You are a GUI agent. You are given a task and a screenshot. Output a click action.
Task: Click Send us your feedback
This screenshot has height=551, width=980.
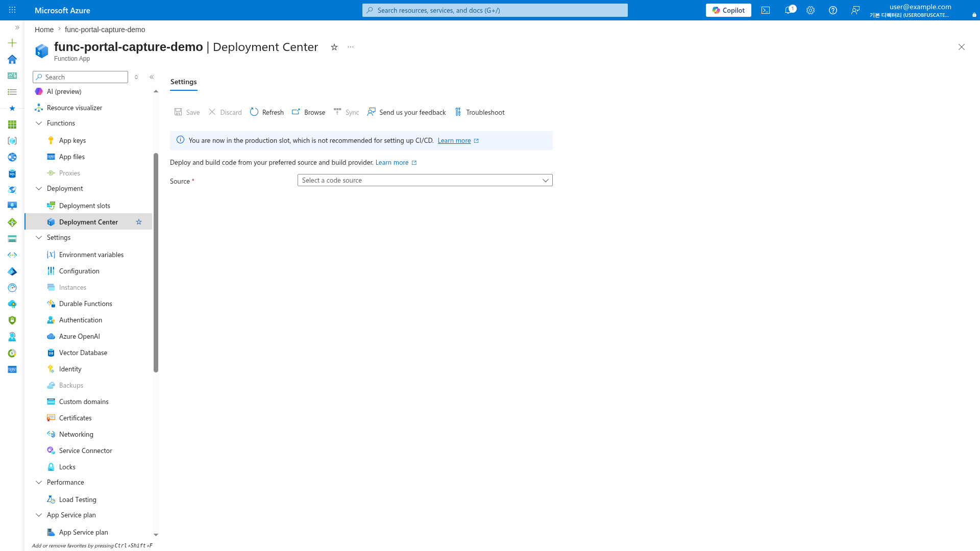click(406, 112)
